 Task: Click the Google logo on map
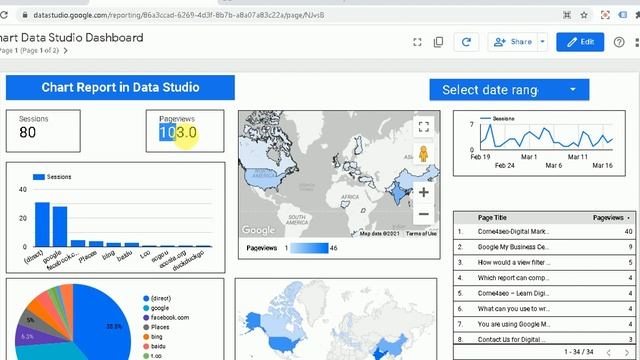pos(258,230)
